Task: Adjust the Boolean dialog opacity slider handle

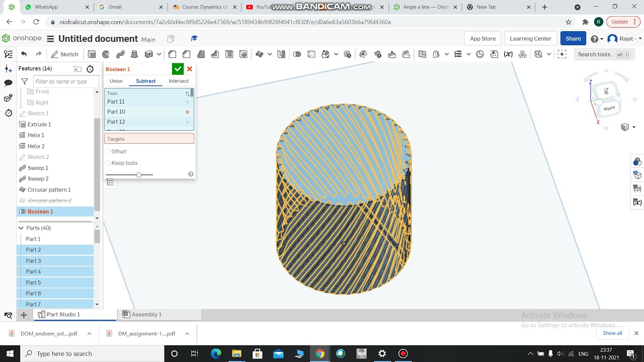Action: click(139, 174)
